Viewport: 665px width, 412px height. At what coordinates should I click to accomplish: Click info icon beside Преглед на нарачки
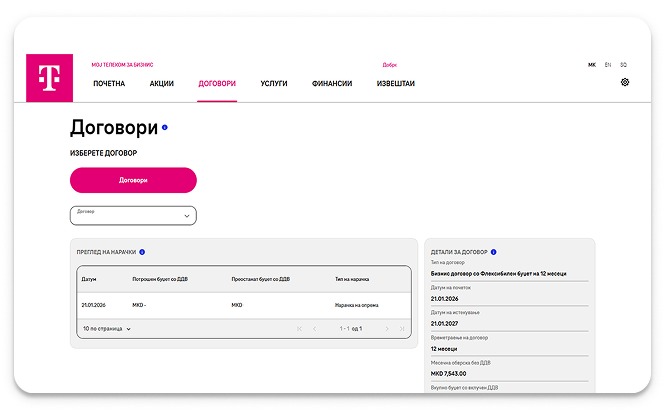pyautogui.click(x=142, y=252)
